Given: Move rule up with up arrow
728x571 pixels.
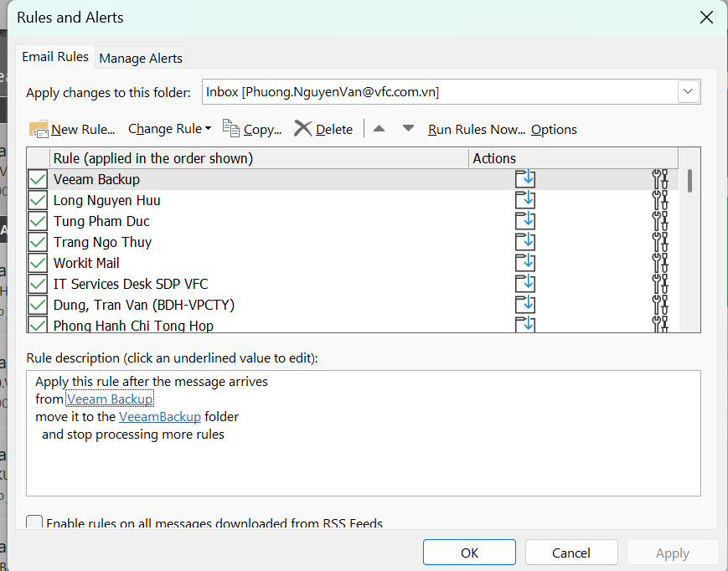Looking at the screenshot, I should [379, 128].
